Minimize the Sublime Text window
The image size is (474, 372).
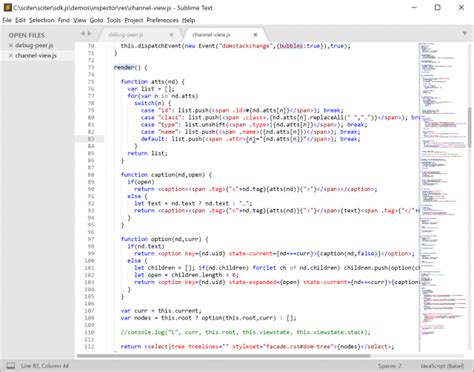point(414,7)
